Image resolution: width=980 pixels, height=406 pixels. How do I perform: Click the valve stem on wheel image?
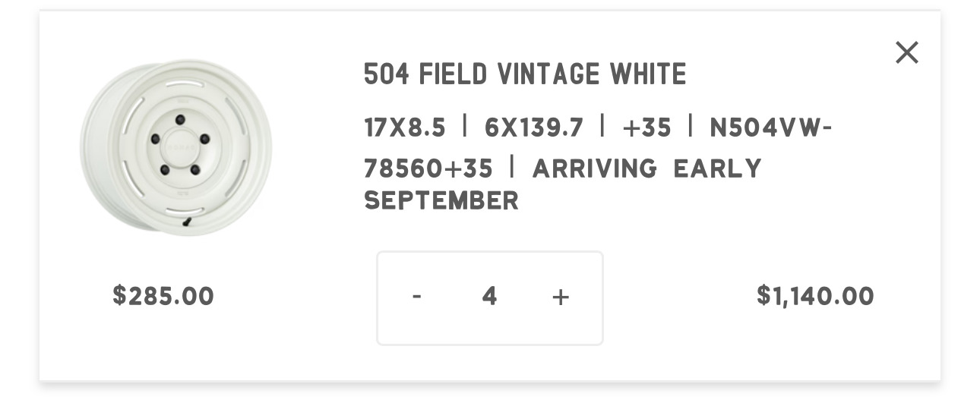(188, 222)
